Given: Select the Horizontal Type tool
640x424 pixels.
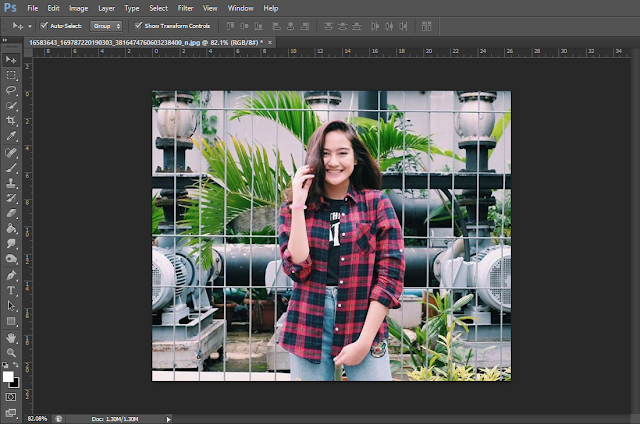Looking at the screenshot, I should coord(12,289).
